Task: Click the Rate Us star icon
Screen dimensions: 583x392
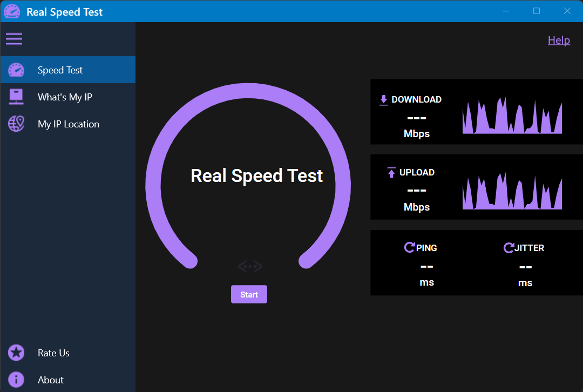Action: pyautogui.click(x=16, y=353)
